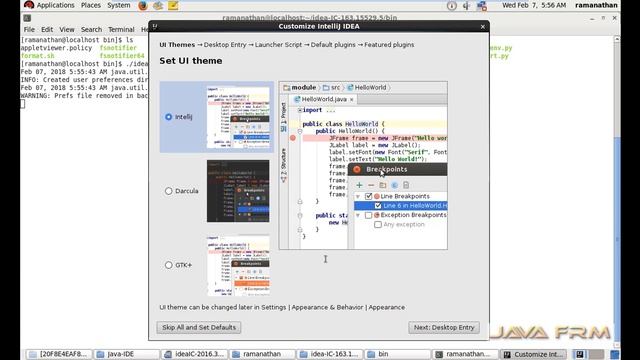Click Skip All and Set Defaults button
This screenshot has width=640, height=360.
[x=199, y=327]
